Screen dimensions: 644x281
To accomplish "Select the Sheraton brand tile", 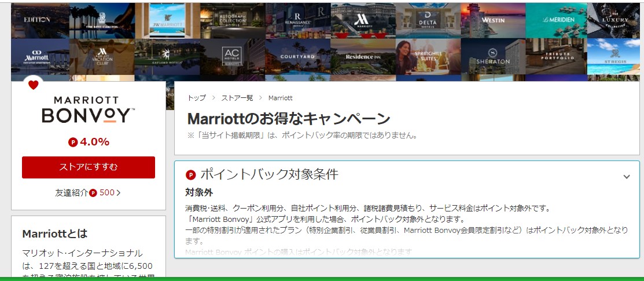I will click(x=493, y=57).
